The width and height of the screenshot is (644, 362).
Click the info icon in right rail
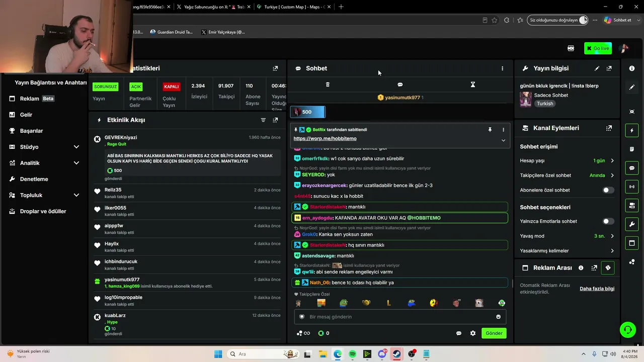coord(632,68)
